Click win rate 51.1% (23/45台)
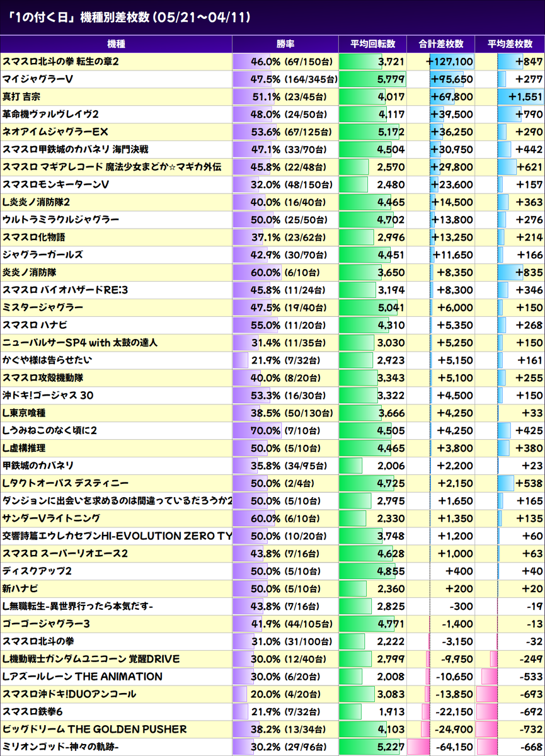545x756 pixels. coord(288,97)
